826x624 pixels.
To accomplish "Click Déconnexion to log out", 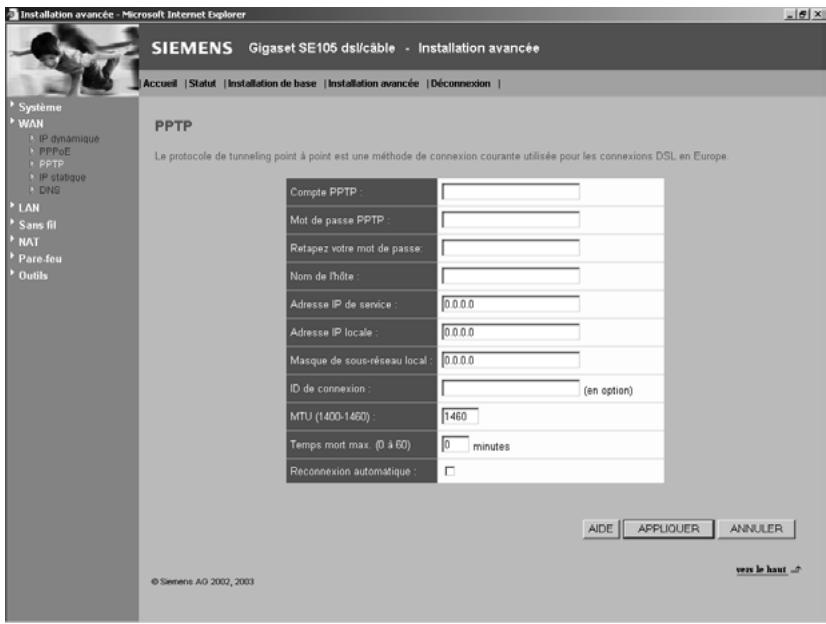I will click(460, 84).
